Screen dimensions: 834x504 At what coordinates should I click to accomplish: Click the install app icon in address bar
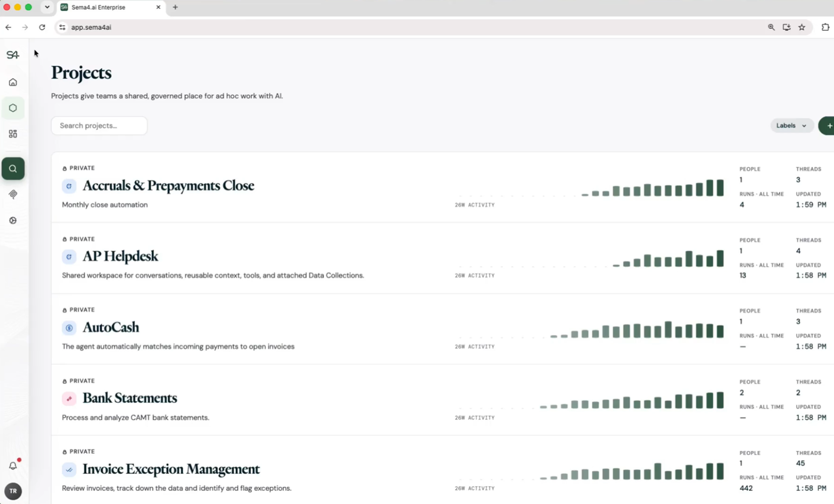787,28
